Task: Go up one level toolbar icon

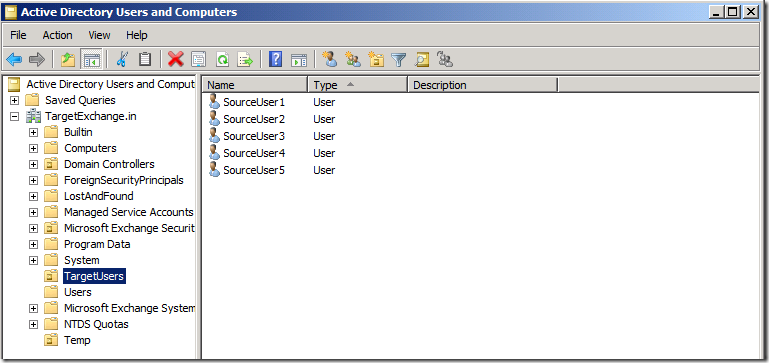Action: coord(68,60)
